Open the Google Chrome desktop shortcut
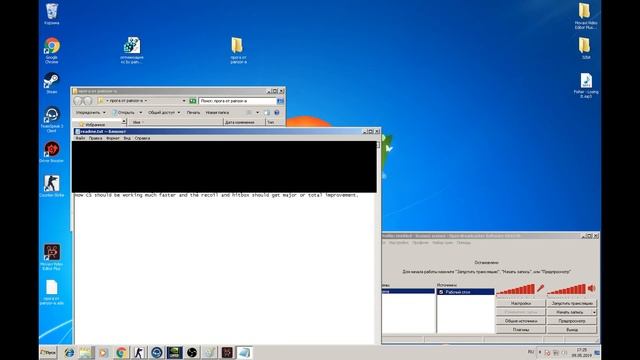Screen dimensions: 640x360 coord(52,50)
